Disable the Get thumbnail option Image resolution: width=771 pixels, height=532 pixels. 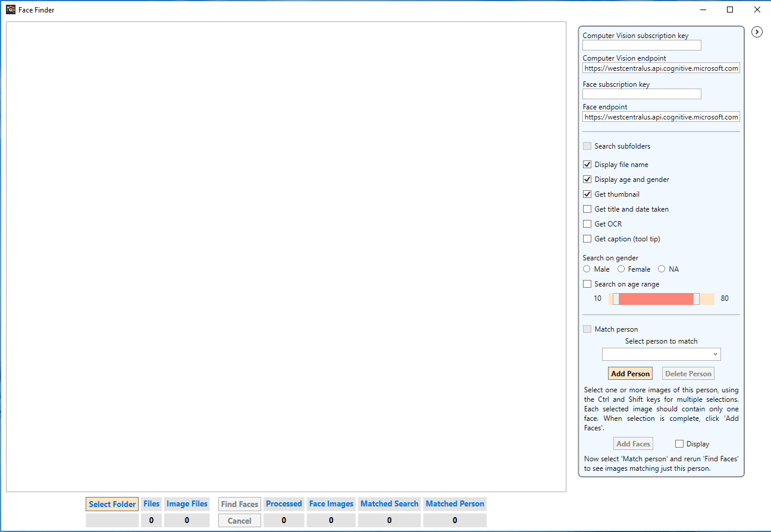pyautogui.click(x=587, y=194)
